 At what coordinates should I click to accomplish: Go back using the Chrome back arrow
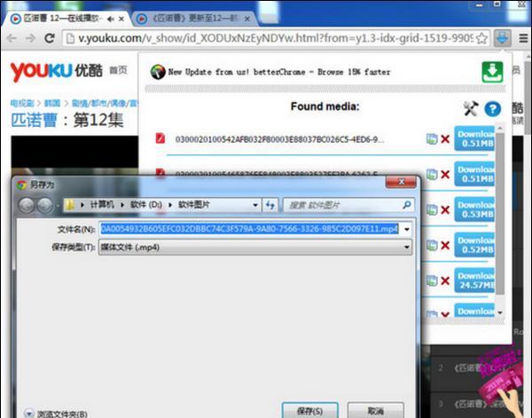tap(12, 38)
